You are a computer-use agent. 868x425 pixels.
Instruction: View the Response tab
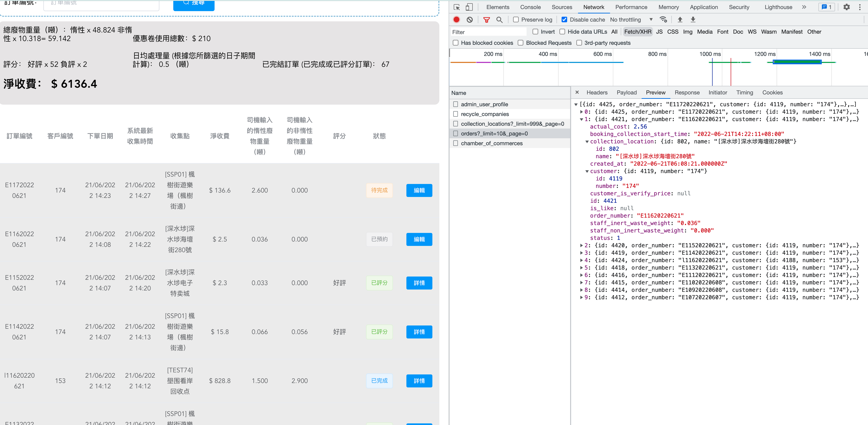(x=687, y=92)
